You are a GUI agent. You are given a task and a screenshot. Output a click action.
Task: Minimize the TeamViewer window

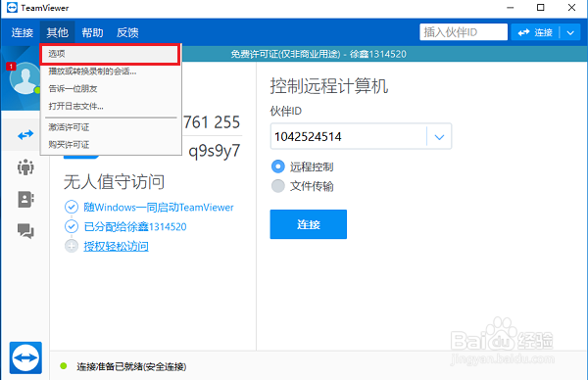point(510,8)
